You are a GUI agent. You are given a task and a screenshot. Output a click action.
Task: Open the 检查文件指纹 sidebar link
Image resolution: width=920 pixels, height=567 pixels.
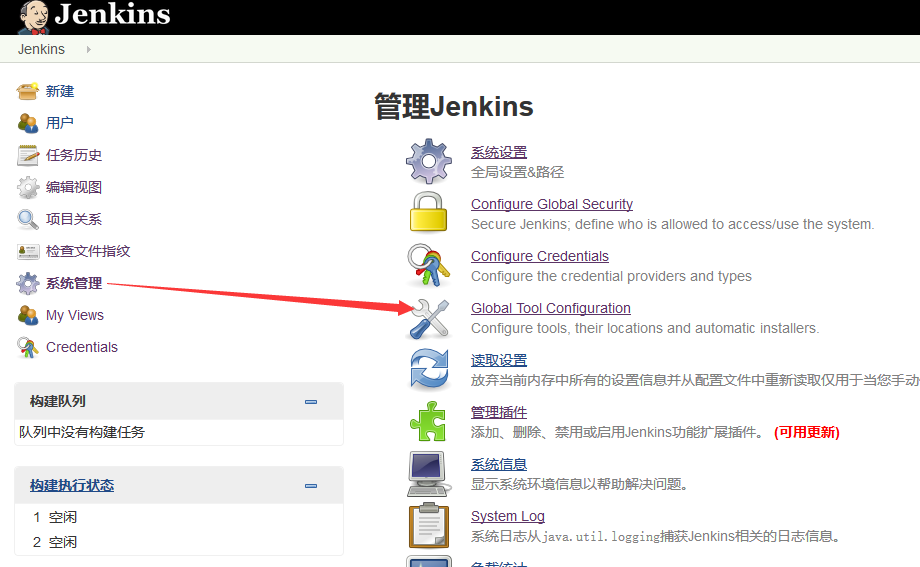[x=88, y=251]
